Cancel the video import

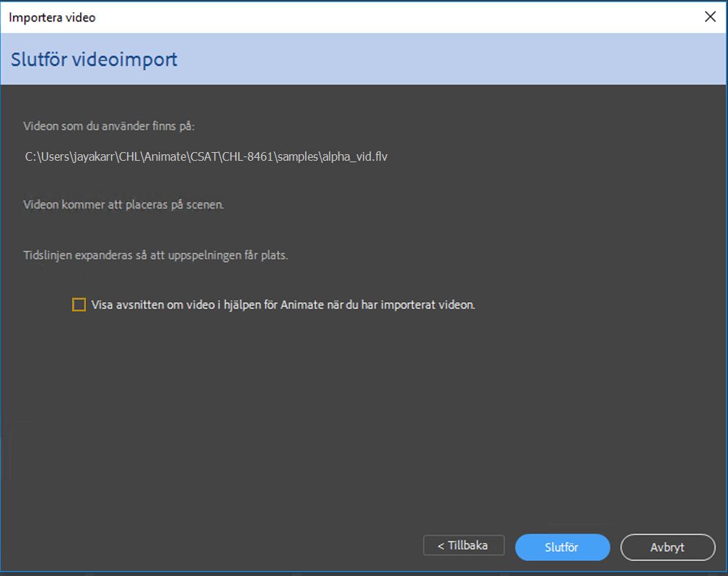coord(667,546)
